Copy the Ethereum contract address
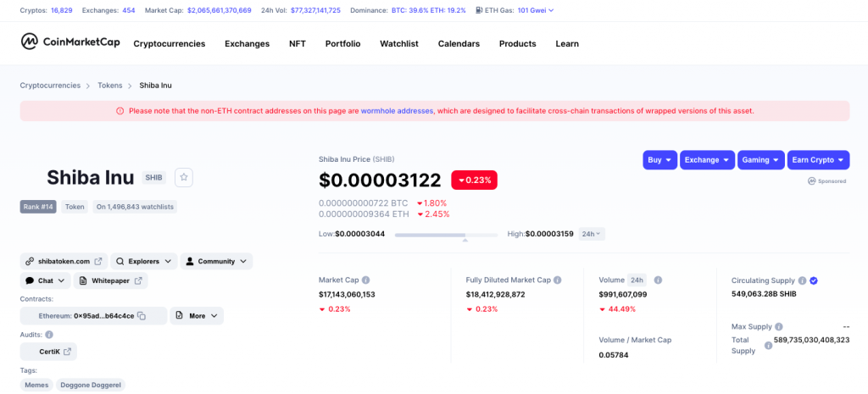The height and width of the screenshot is (394, 868). [x=142, y=316]
